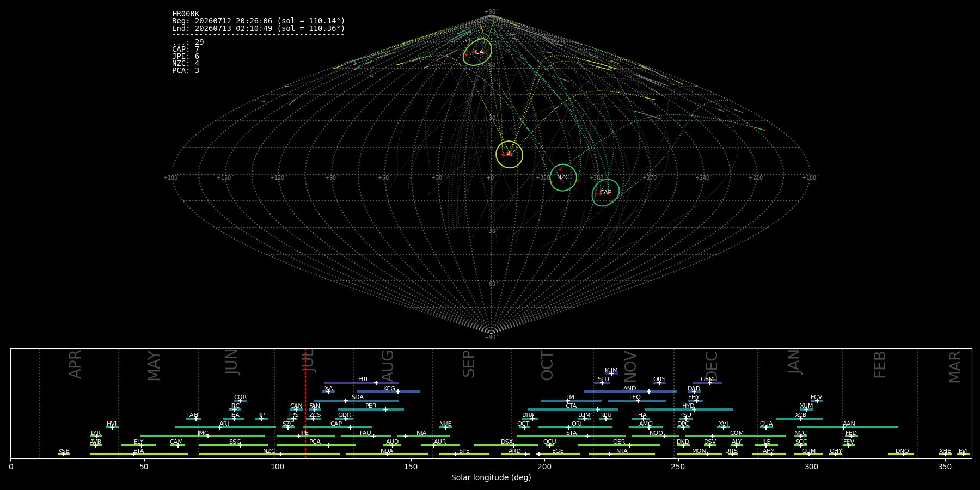The image size is (980, 490).
Task: Click the '...: 29' unassociated count
Action: point(188,42)
